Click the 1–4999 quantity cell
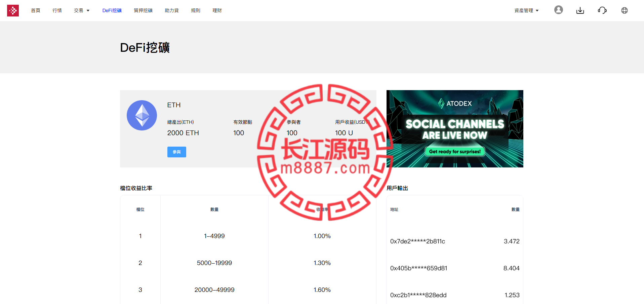Screen dimensions: 644x304 pyautogui.click(x=214, y=236)
